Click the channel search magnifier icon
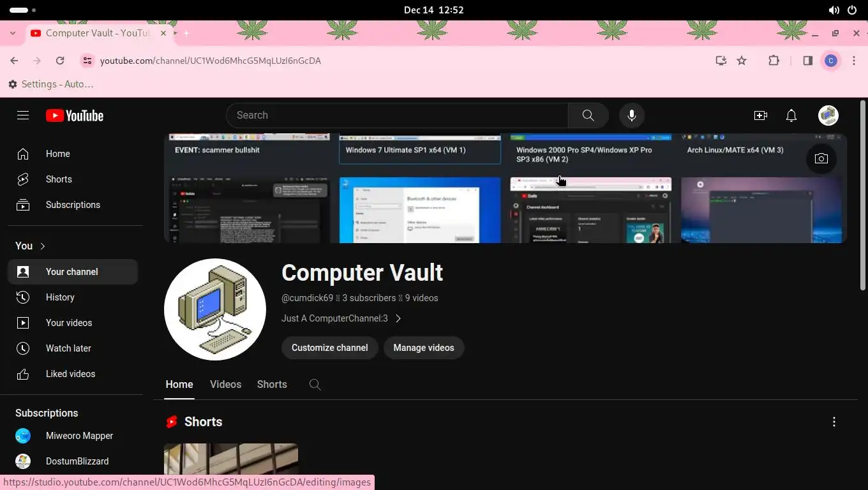The image size is (868, 490). 315,385
